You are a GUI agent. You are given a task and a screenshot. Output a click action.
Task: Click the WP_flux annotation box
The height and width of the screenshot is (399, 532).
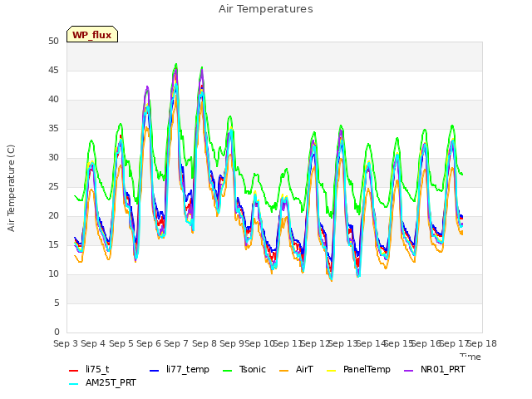92,34
